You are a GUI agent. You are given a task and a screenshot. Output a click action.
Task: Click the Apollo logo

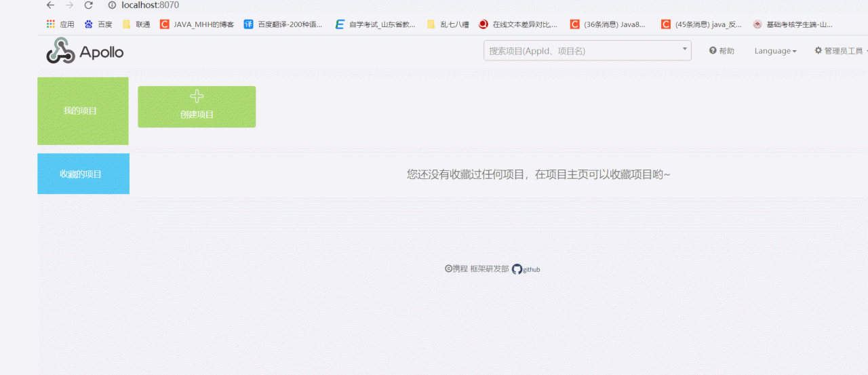pyautogui.click(x=85, y=51)
